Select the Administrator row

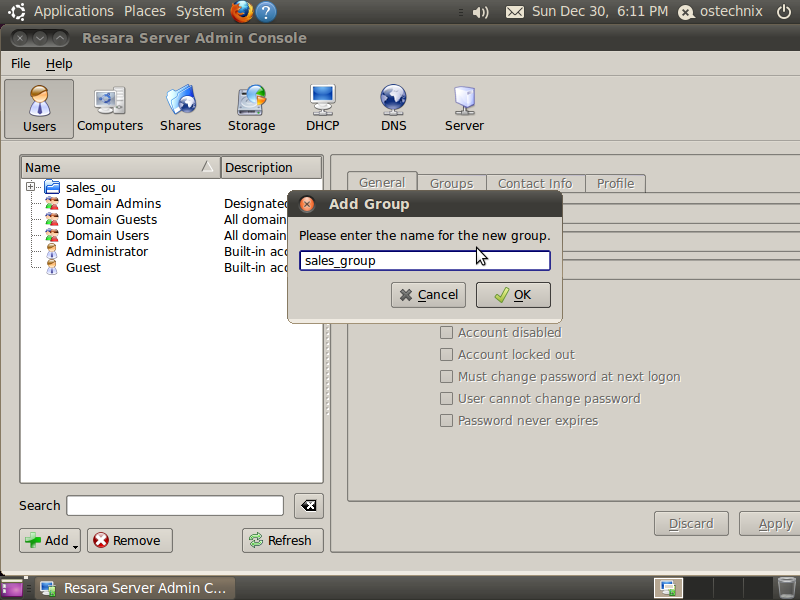click(x=156, y=252)
